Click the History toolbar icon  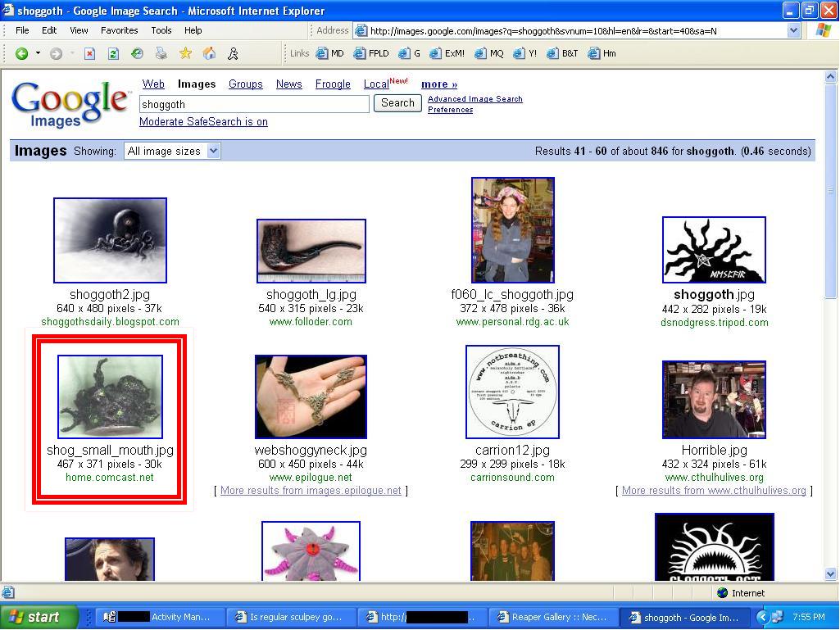(x=137, y=53)
